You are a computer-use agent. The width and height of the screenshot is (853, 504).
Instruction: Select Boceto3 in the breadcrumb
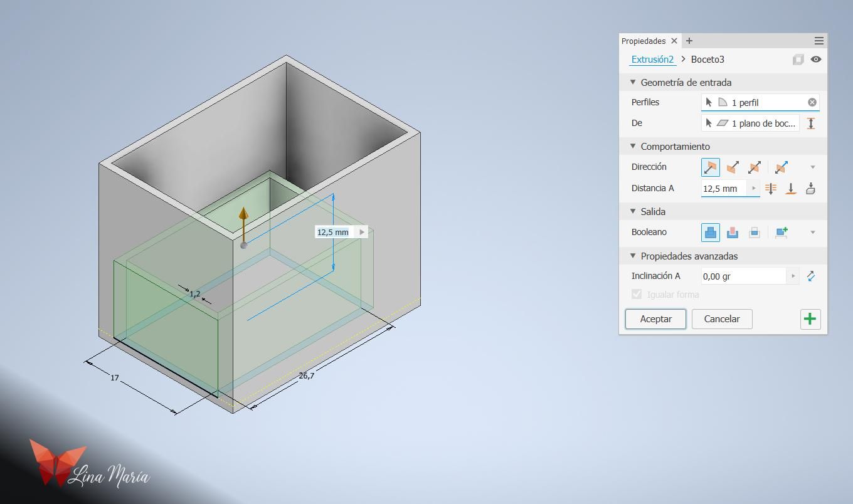point(707,60)
